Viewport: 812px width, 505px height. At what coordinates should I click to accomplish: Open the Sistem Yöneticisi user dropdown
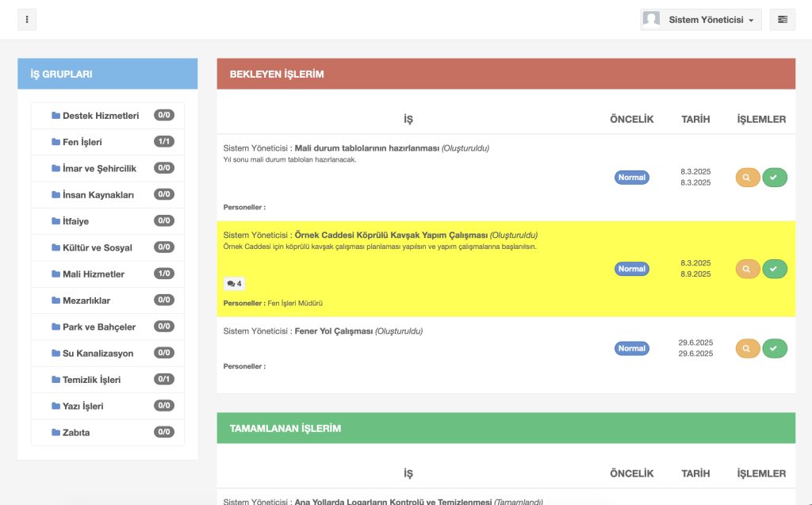pos(701,20)
